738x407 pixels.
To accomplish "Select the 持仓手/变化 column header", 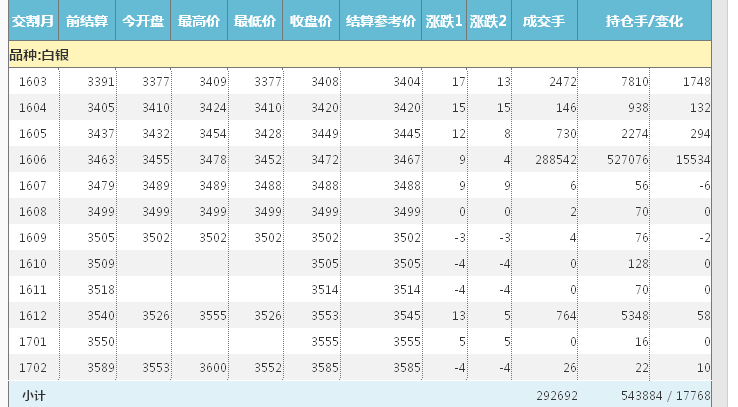I will pyautogui.click(x=644, y=21).
